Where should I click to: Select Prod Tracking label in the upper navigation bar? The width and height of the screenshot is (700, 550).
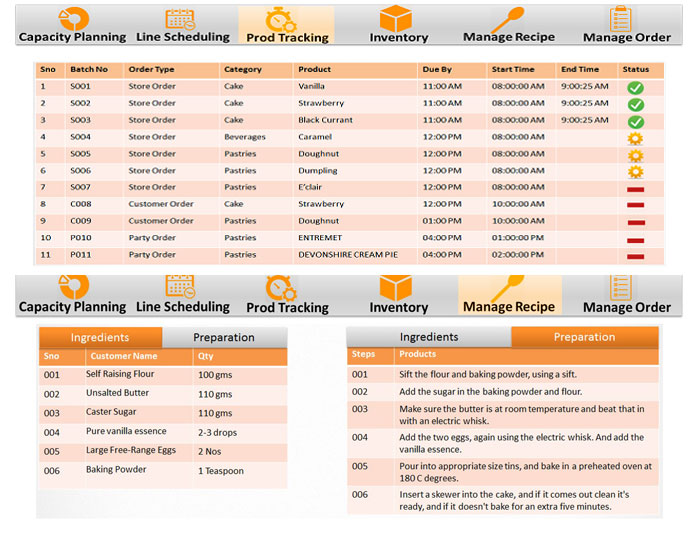(x=288, y=38)
